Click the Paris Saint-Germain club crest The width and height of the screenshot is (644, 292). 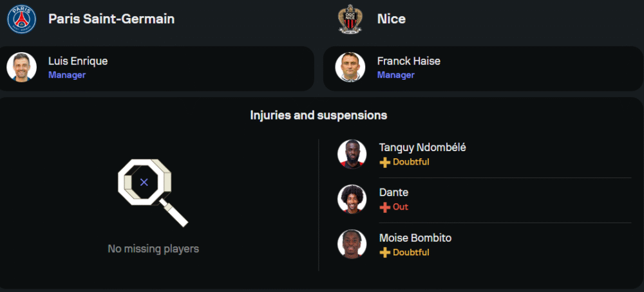coord(22,19)
